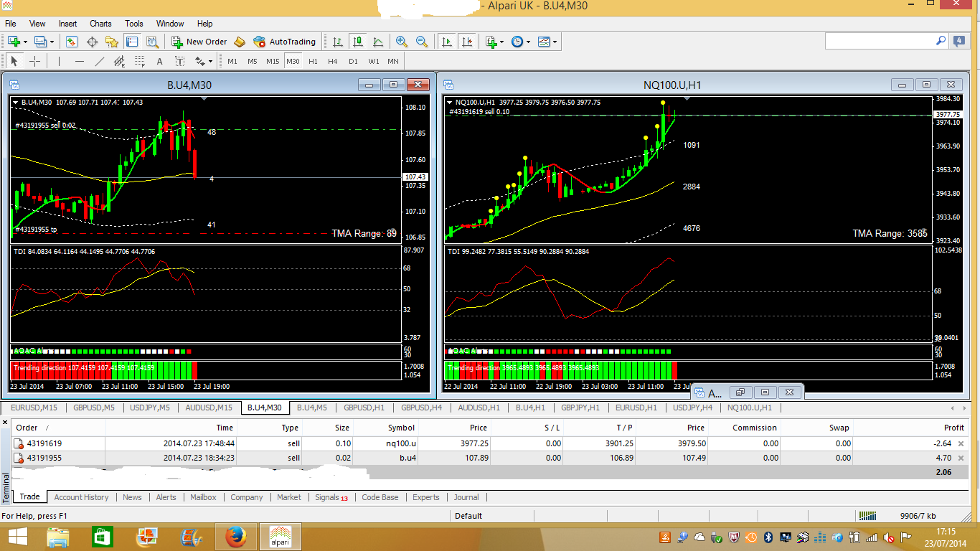Select the text label tool
The image size is (980, 551).
tap(180, 61)
